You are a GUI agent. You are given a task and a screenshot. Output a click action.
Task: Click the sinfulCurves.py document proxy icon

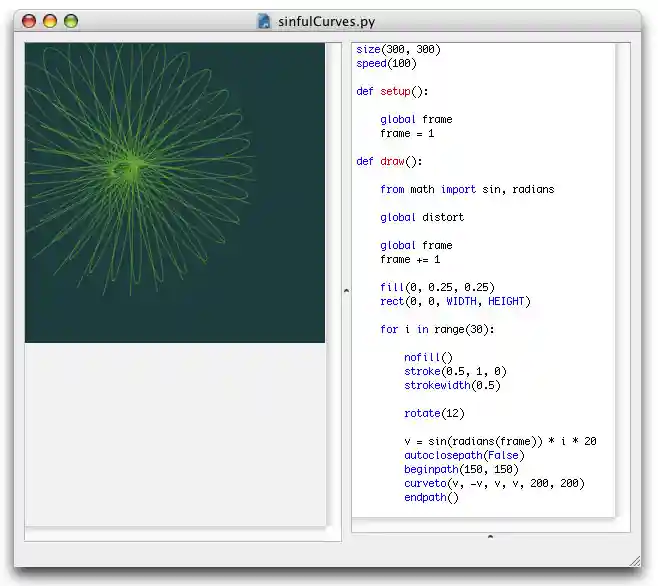(264, 21)
